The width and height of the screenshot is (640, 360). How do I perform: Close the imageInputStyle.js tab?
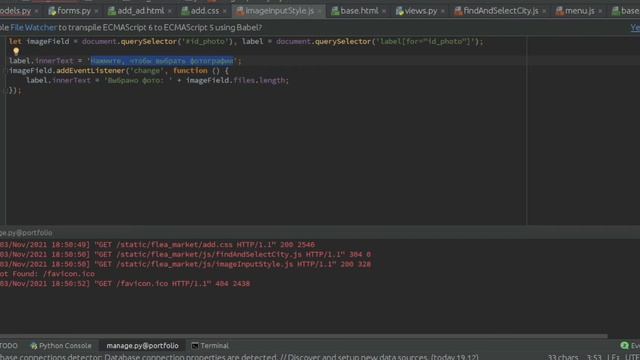click(x=320, y=11)
